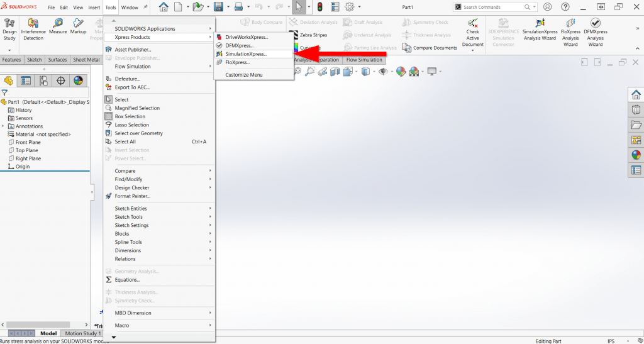Choose SimulationXpress from submenu
This screenshot has height=344, width=644.
coord(254,54)
